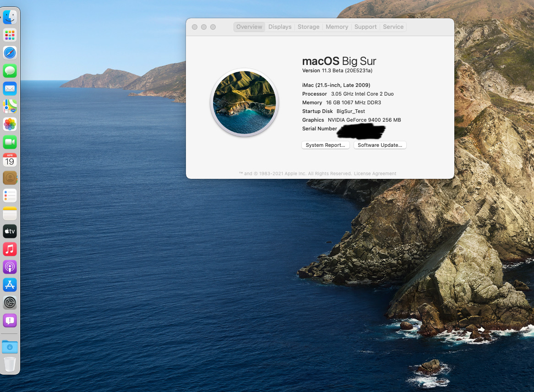Open the Trash in the dock

click(x=10, y=365)
